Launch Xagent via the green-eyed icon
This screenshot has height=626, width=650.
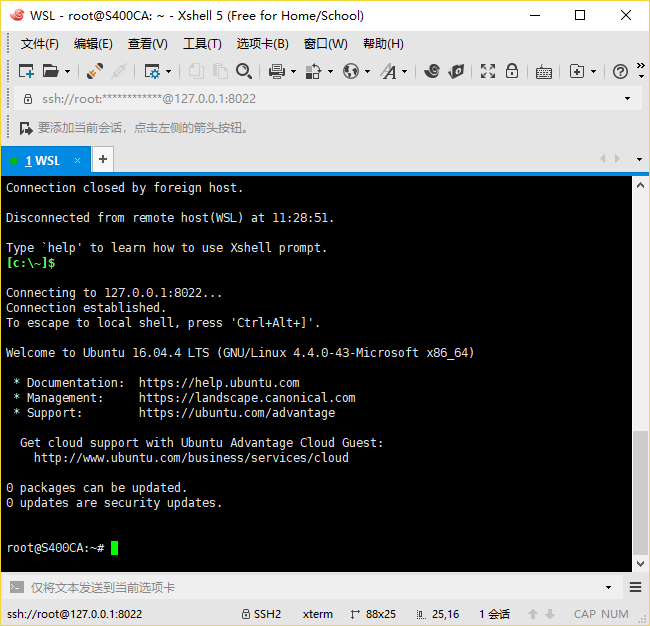coord(456,71)
